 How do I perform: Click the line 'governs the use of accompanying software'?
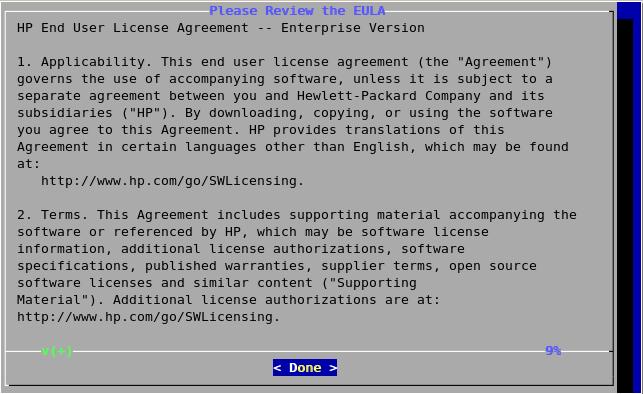point(285,79)
